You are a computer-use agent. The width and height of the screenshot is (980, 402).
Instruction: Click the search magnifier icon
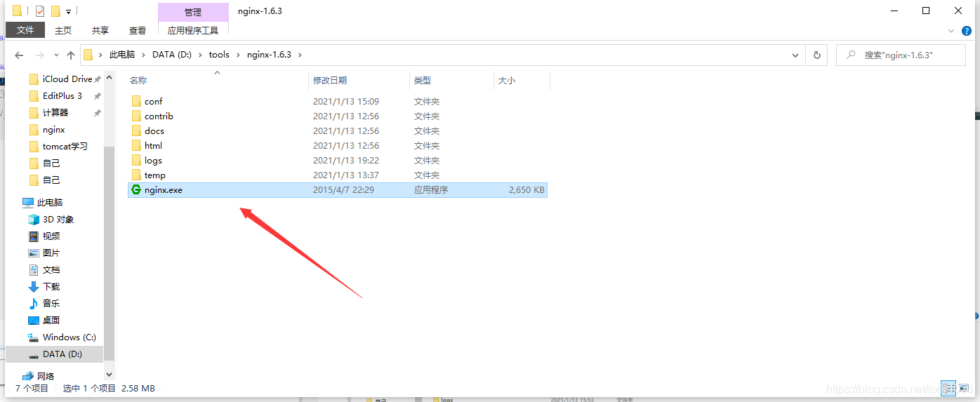851,55
